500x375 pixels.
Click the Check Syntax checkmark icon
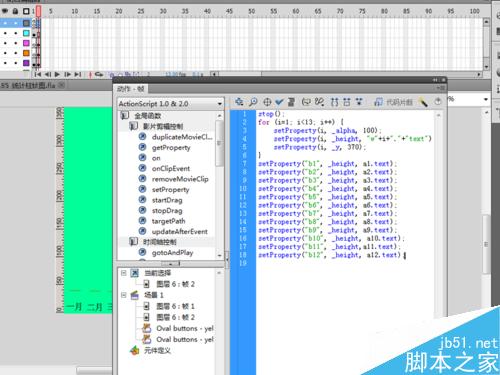click(279, 102)
